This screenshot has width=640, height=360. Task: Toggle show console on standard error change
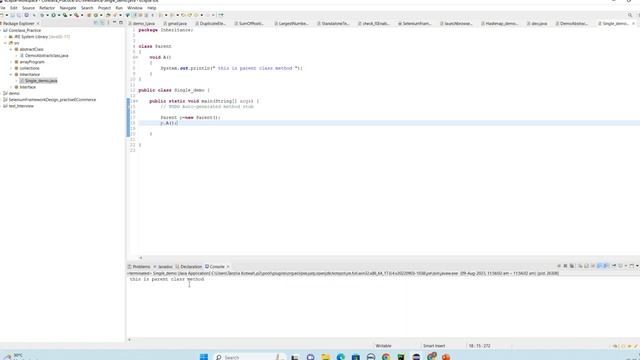605,266
